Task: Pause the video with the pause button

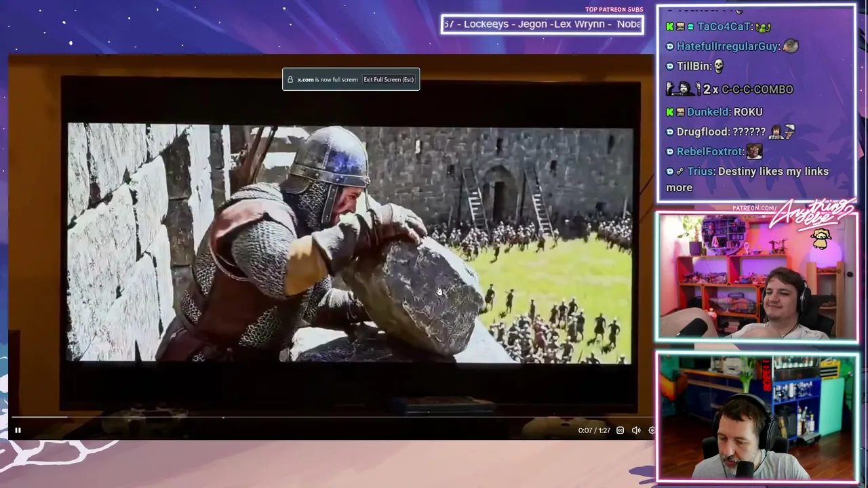Action: pos(18,430)
